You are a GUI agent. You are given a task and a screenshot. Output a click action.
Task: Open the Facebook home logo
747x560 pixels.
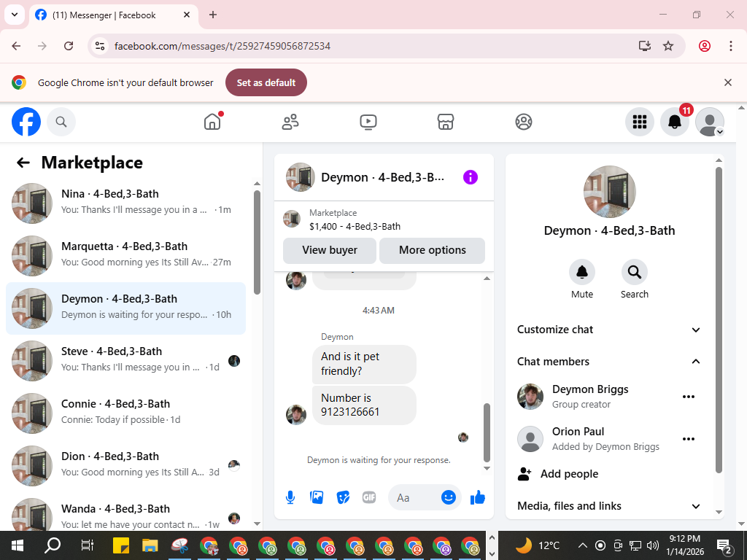(x=26, y=122)
